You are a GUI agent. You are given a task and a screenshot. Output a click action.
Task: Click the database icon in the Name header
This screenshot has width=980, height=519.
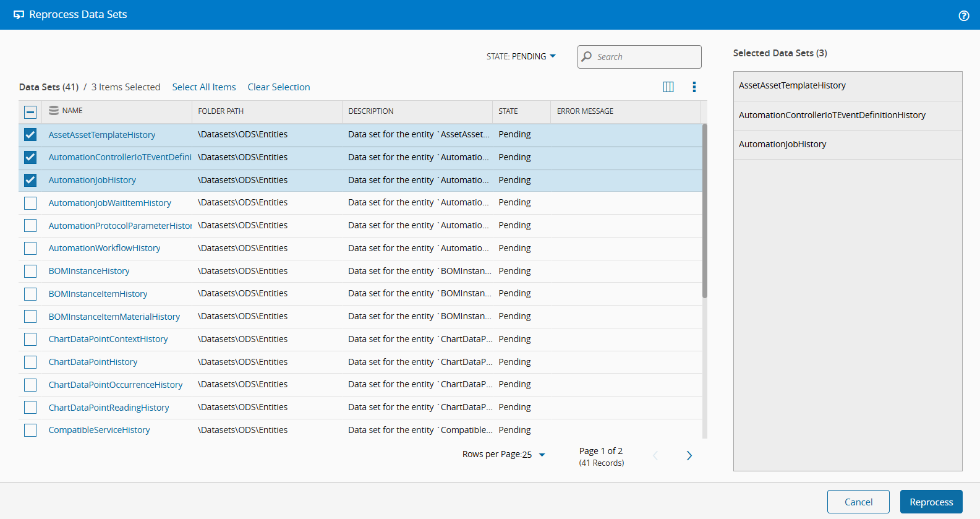(54, 111)
